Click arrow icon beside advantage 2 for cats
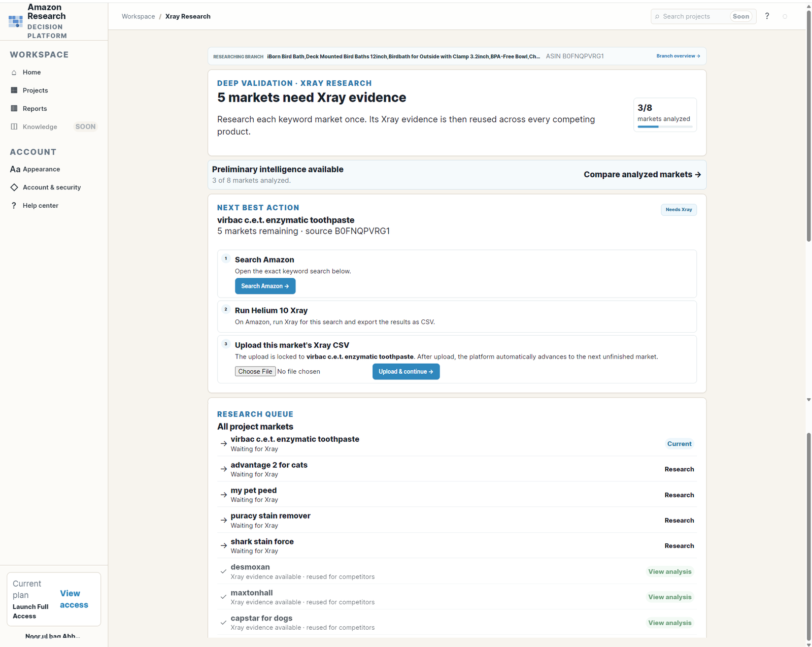 (224, 469)
